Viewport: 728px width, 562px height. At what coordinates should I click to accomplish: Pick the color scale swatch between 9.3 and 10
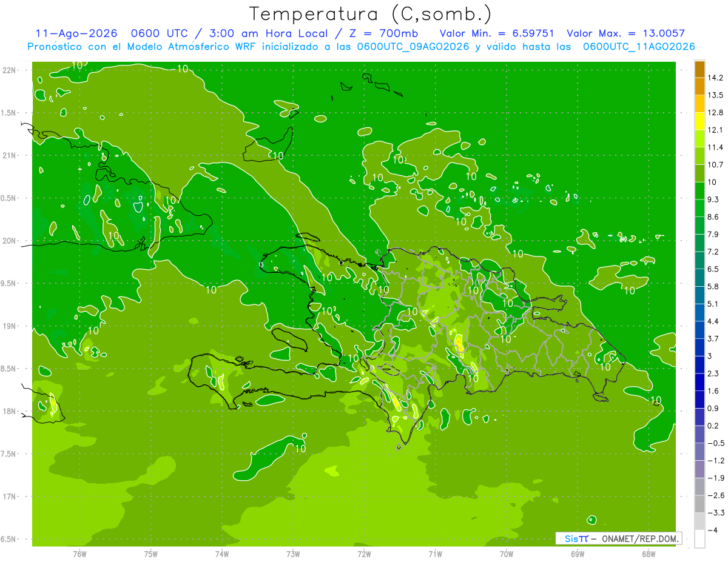click(x=699, y=191)
